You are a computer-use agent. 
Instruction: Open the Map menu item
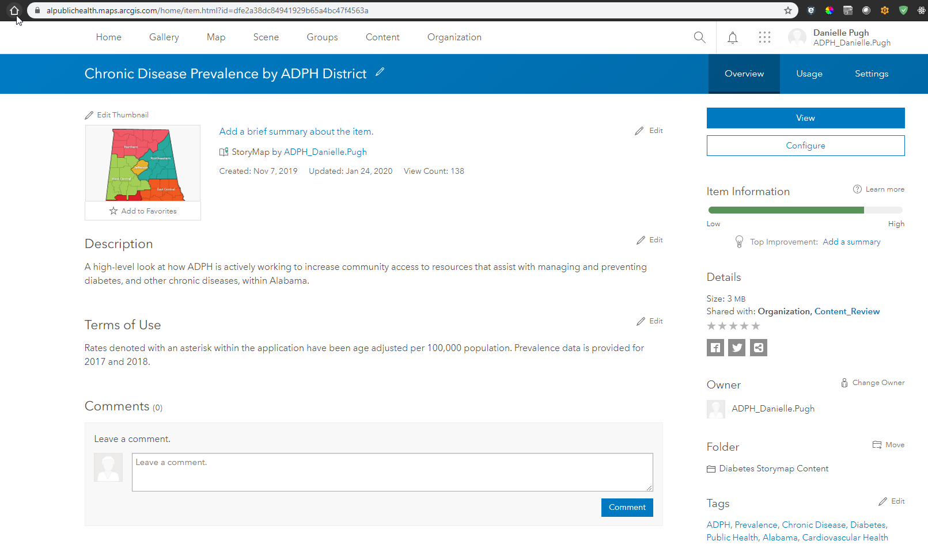coord(216,37)
